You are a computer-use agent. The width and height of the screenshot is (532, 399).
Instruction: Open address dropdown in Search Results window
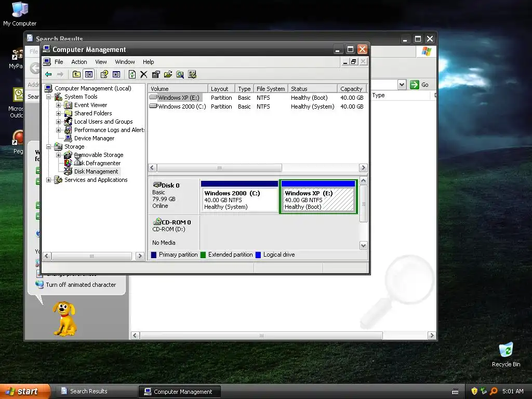[x=402, y=85]
